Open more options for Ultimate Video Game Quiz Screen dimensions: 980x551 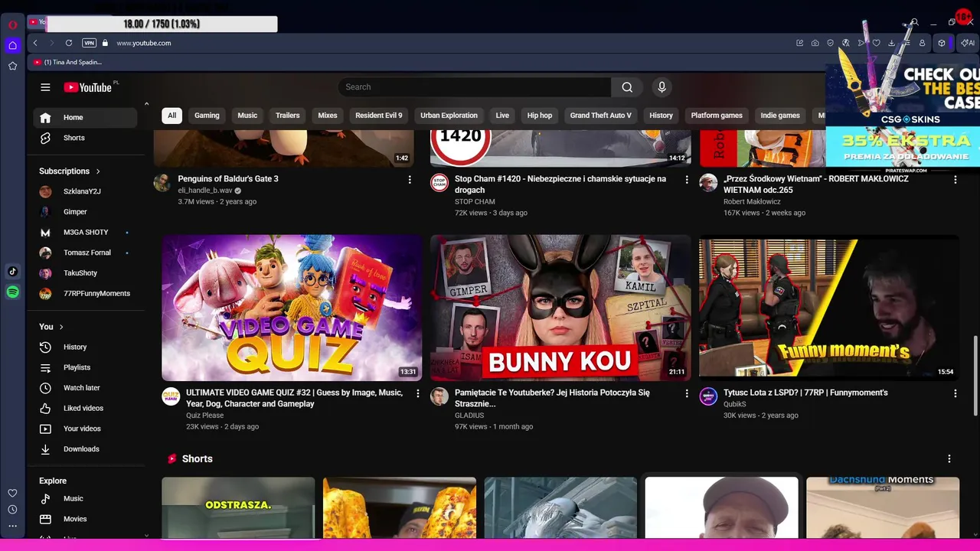pyautogui.click(x=418, y=393)
